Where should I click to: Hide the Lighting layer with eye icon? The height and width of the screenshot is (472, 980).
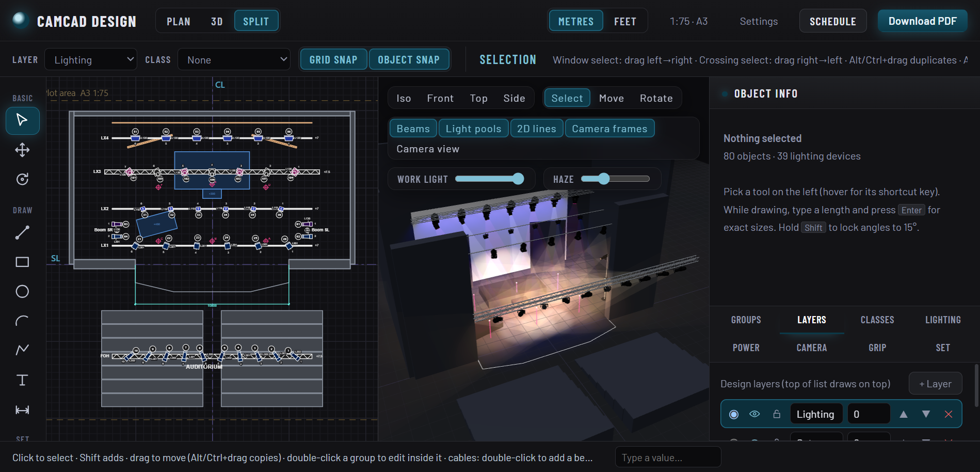point(754,414)
